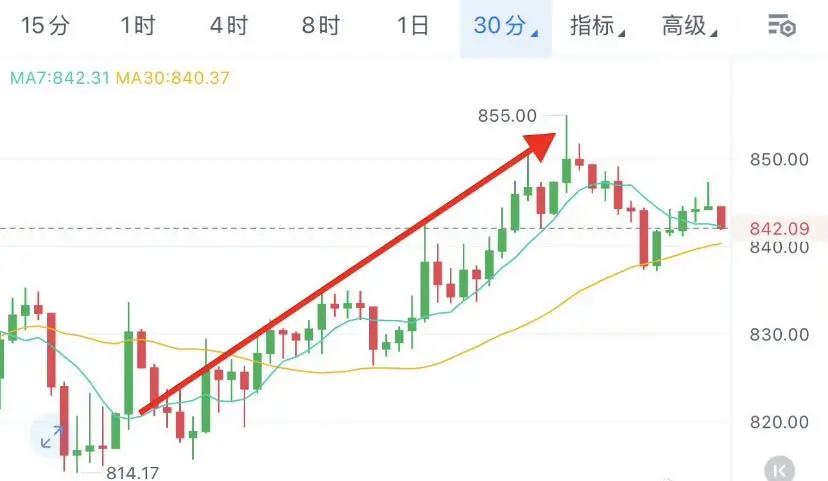Switch to the 1时 timeframe
This screenshot has height=481, width=828.
[x=138, y=25]
